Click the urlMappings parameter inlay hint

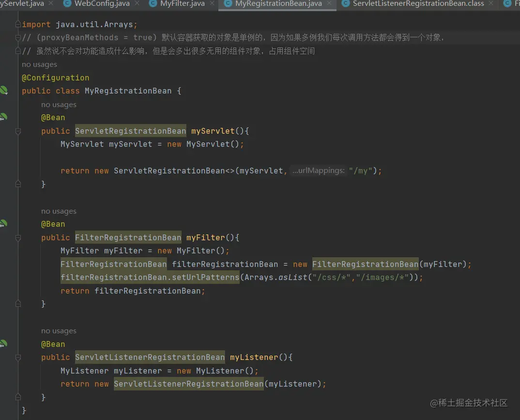point(319,171)
